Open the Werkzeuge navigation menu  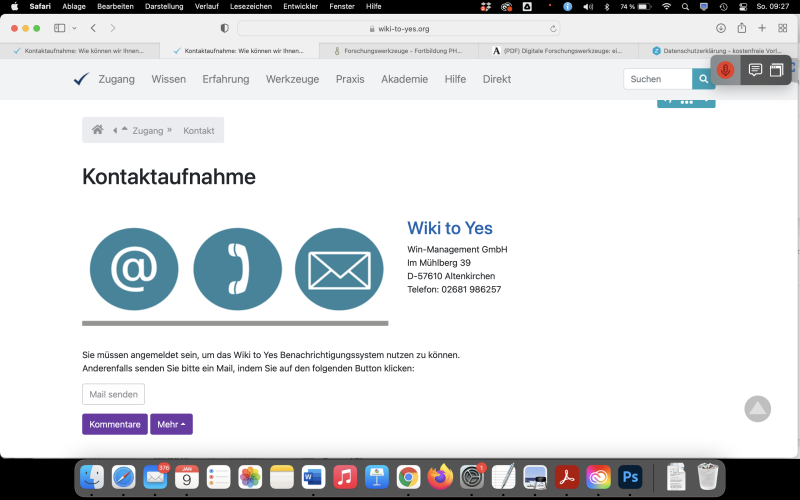tap(292, 79)
